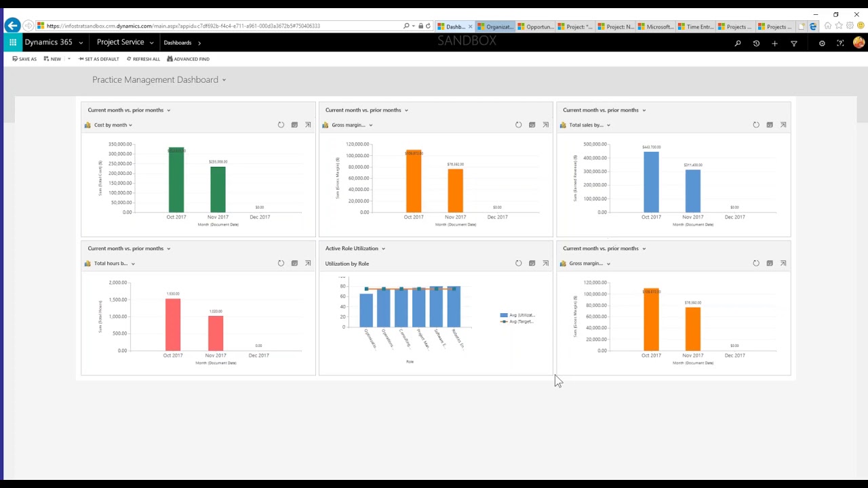View records for Total hours chart

(294, 263)
